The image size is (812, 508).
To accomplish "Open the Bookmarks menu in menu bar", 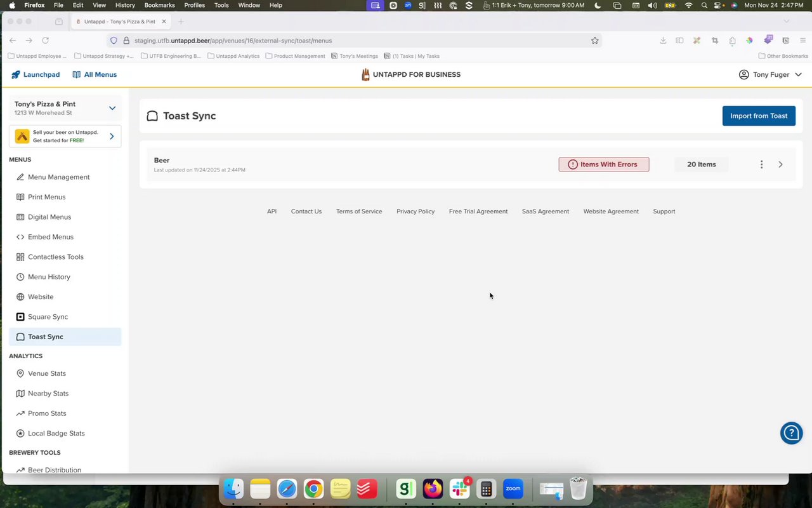I will 159,5.
